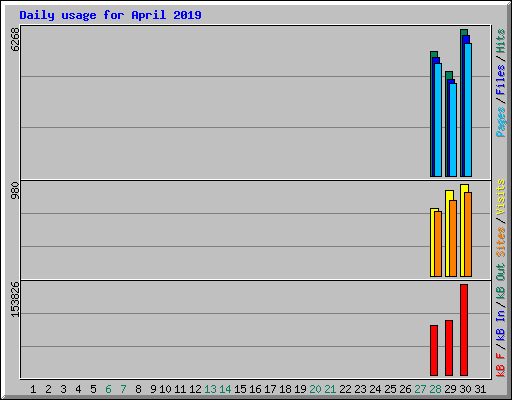Click the blue Files legend label
This screenshot has width=512, height=400.
(x=501, y=80)
